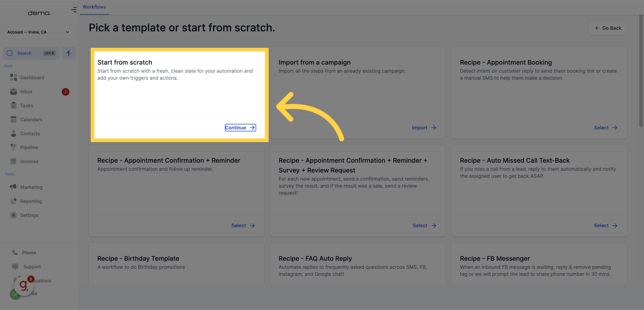
Task: Open the Calendars icon
Action: [x=14, y=119]
